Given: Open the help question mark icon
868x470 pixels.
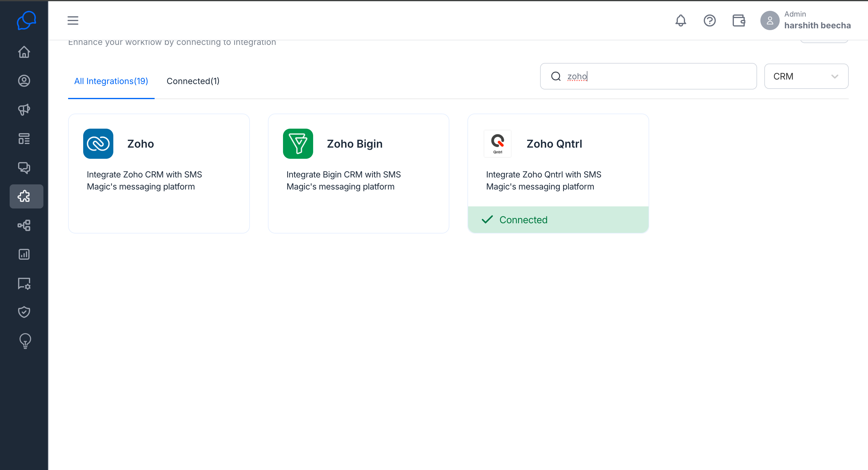Looking at the screenshot, I should [710, 20].
